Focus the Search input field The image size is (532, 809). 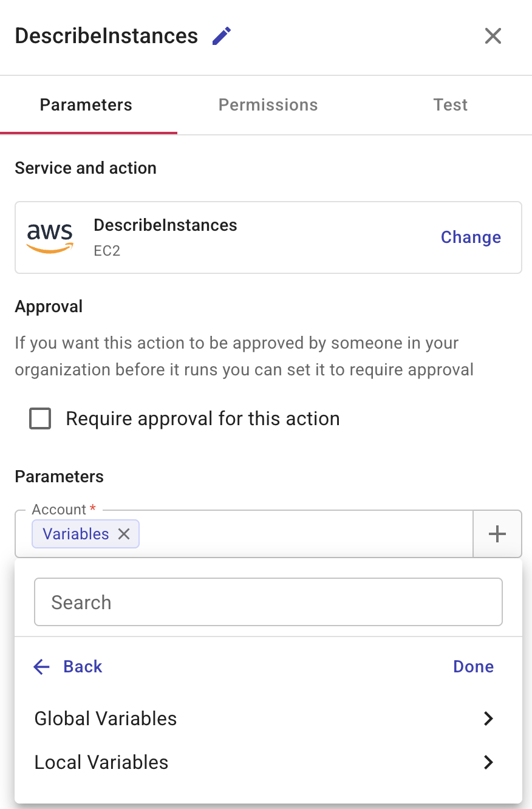[x=268, y=602]
